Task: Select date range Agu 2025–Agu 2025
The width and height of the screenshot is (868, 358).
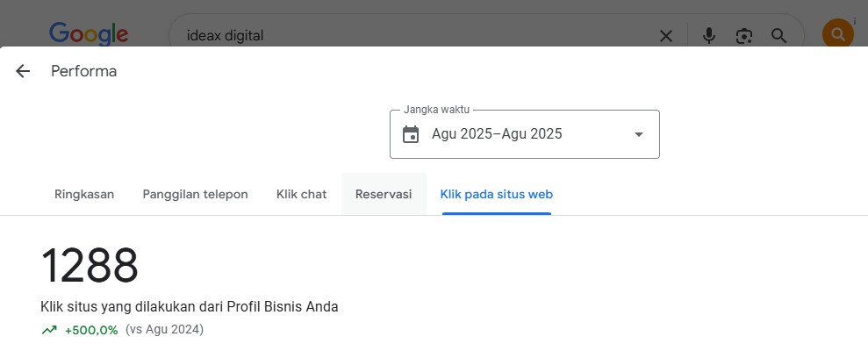Action: [x=524, y=134]
